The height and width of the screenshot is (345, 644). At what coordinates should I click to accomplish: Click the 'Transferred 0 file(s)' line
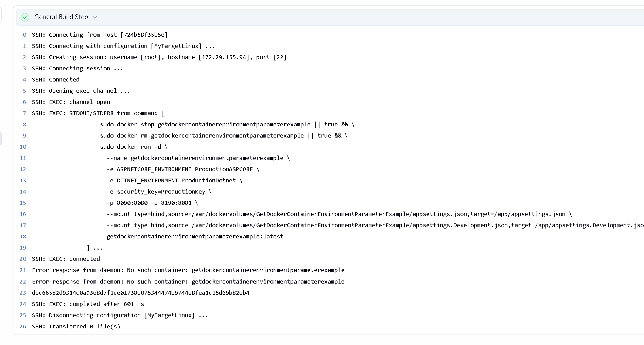(76, 327)
